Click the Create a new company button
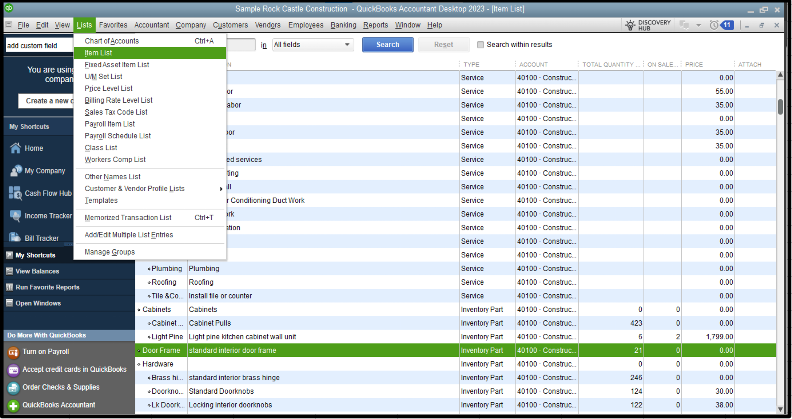This screenshot has width=792, height=419. (47, 100)
